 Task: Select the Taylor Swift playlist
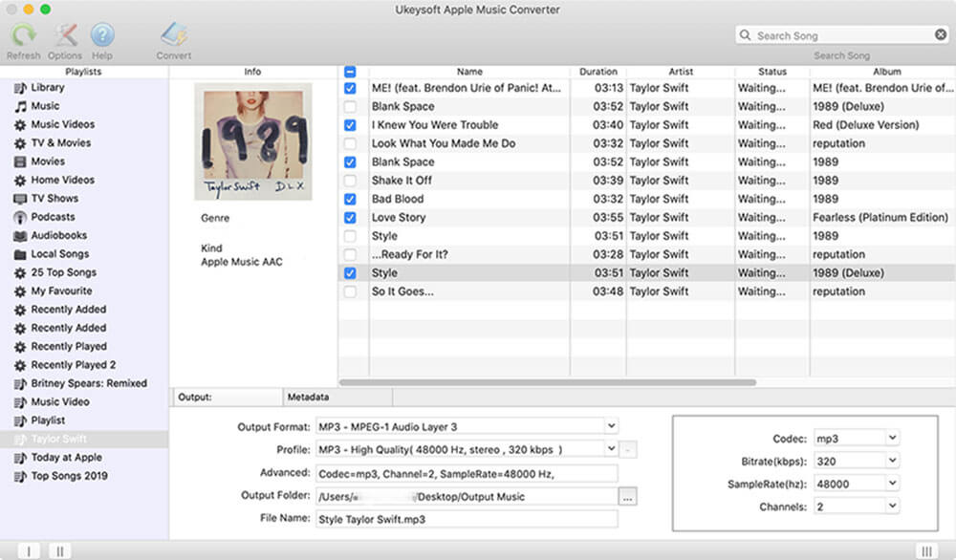click(84, 440)
